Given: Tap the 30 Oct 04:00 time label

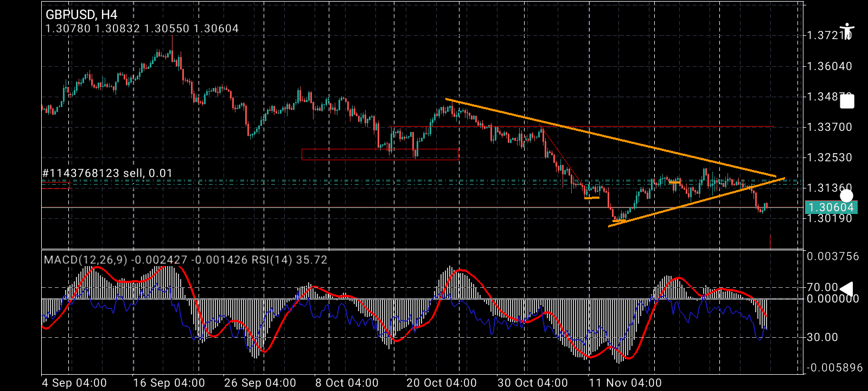Looking at the screenshot, I should pyautogui.click(x=533, y=383).
